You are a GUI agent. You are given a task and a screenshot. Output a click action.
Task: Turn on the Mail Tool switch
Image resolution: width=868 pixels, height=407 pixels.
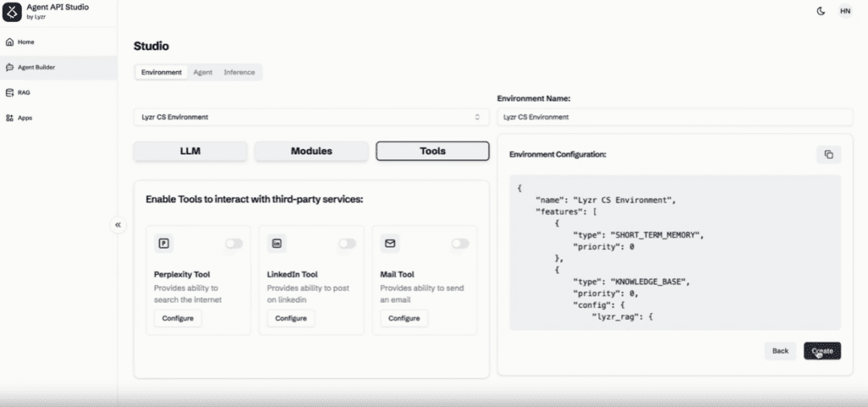[x=460, y=243]
